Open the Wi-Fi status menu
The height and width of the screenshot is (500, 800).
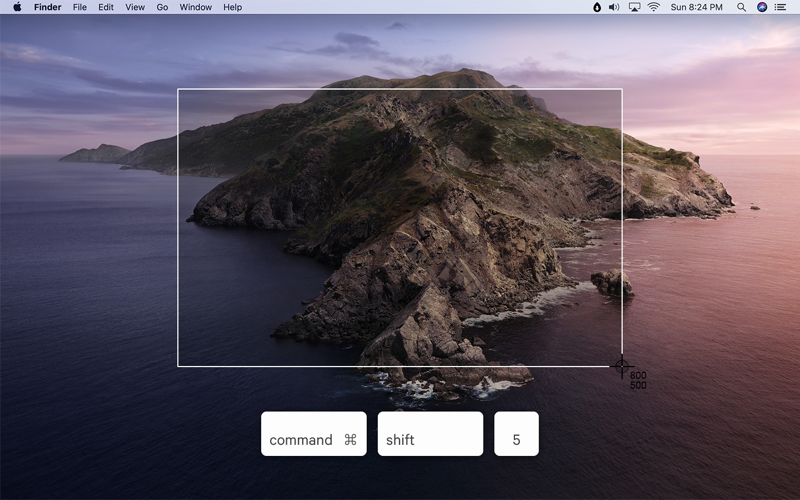[x=654, y=7]
